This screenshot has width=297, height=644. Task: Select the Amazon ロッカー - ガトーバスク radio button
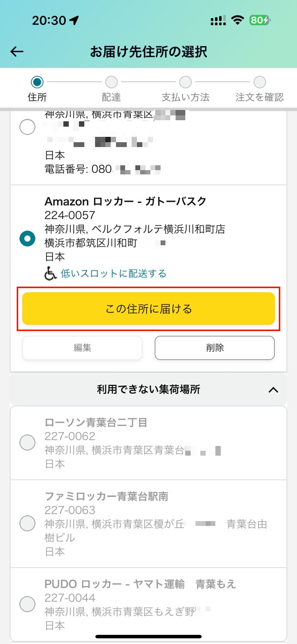(x=27, y=239)
